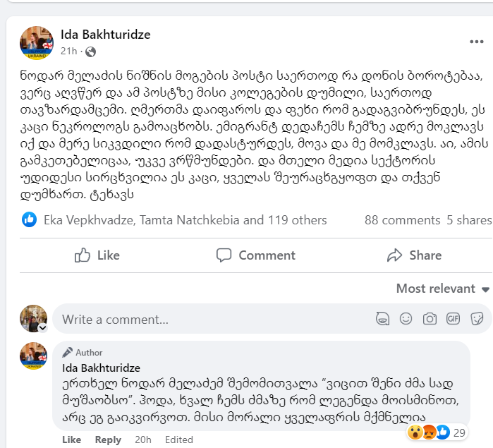Screen dimensions: 493x448
Task: Open the 21h post timestamp
Action: coord(69,51)
